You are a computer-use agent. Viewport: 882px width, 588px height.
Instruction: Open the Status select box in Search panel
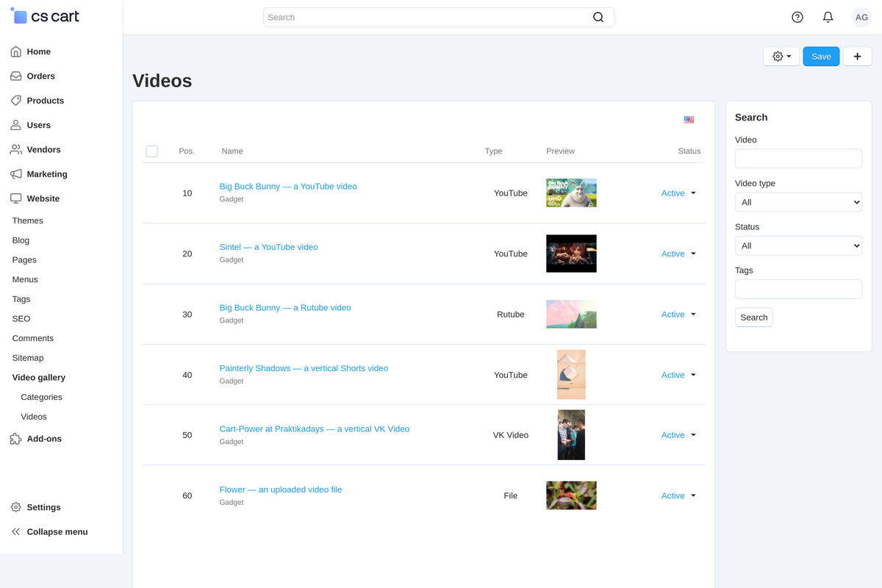click(x=798, y=245)
